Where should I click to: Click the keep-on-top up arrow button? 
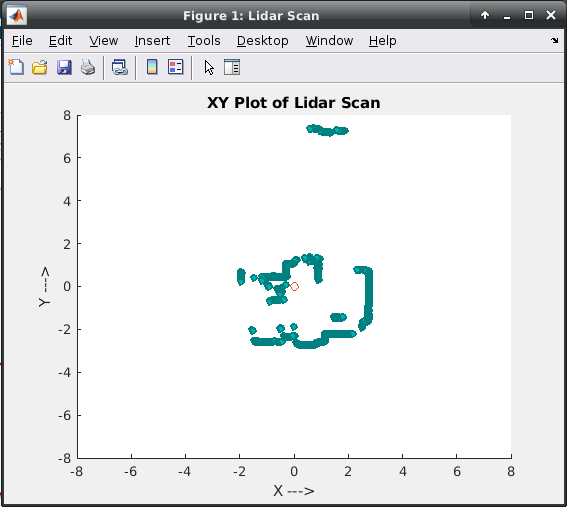pos(485,15)
